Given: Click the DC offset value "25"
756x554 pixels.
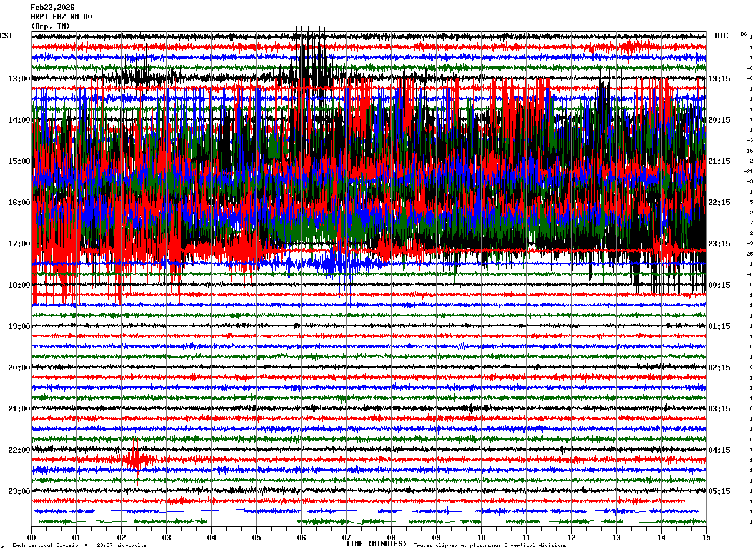Looking at the screenshot, I should 750,254.
